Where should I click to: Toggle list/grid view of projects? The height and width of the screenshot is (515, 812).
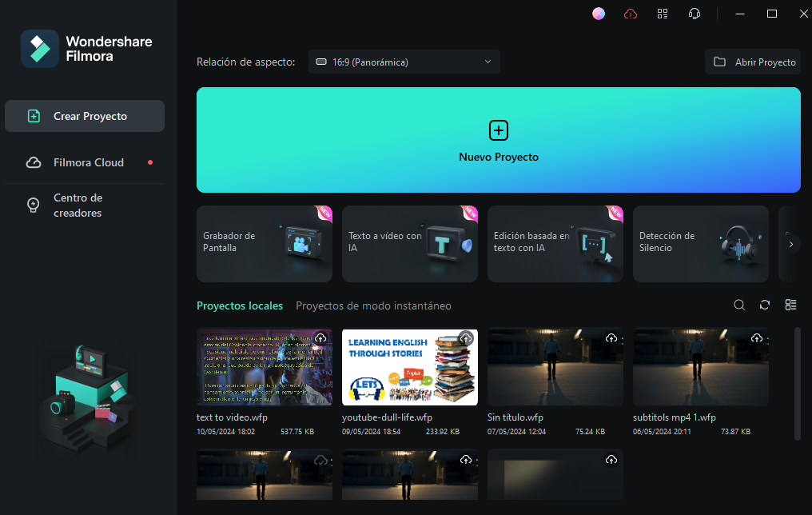pos(790,305)
